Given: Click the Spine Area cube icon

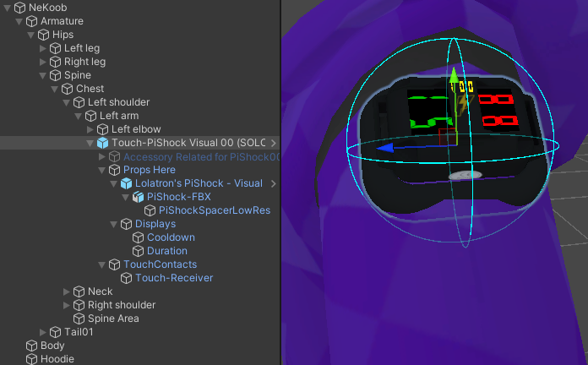Looking at the screenshot, I should pyautogui.click(x=79, y=319).
